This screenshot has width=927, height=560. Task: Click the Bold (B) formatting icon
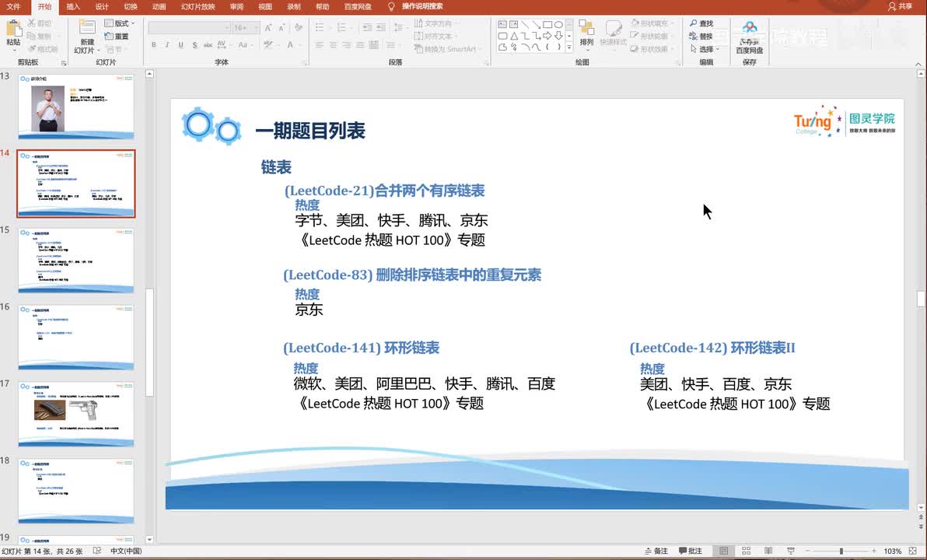[x=154, y=45]
